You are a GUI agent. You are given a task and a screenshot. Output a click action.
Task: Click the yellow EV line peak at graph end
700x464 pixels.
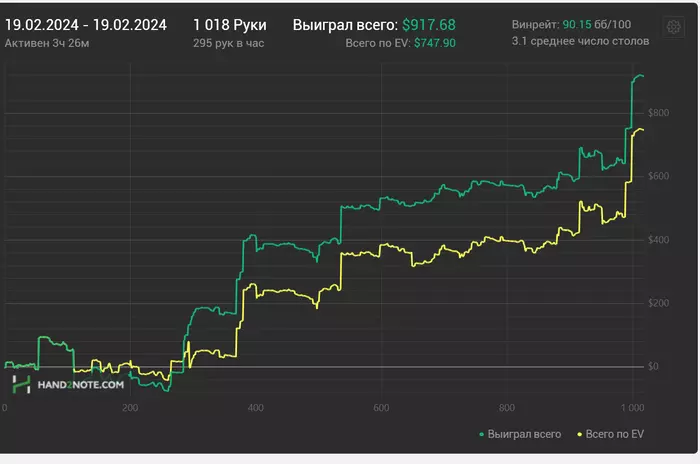(x=640, y=130)
